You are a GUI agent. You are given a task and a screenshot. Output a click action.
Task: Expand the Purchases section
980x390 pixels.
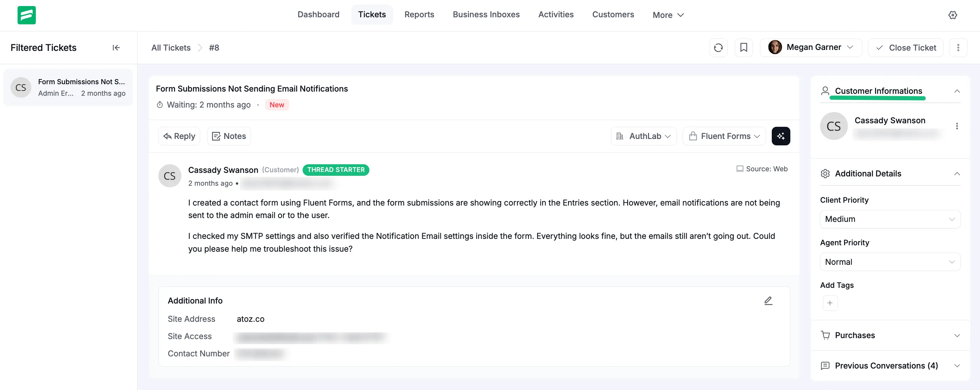(x=957, y=336)
